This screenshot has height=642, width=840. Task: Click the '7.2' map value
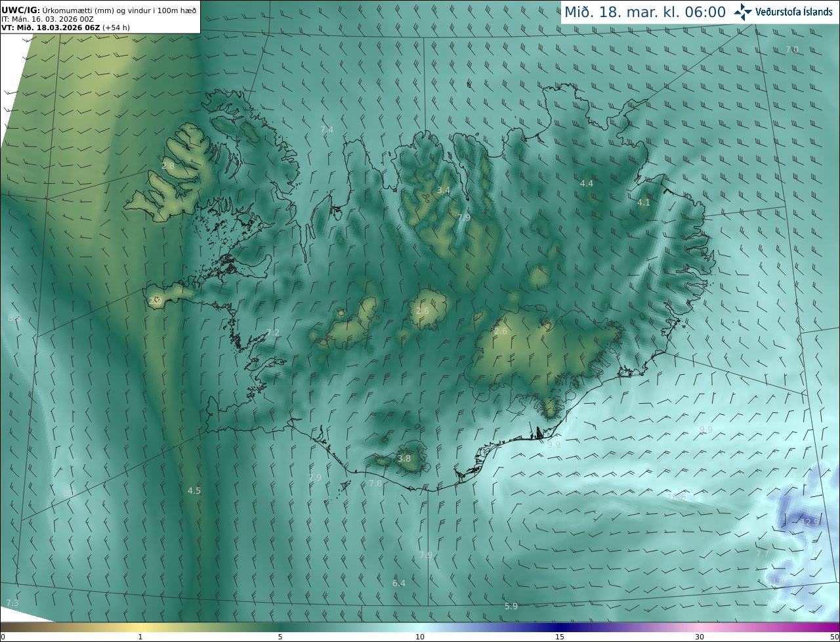273,333
